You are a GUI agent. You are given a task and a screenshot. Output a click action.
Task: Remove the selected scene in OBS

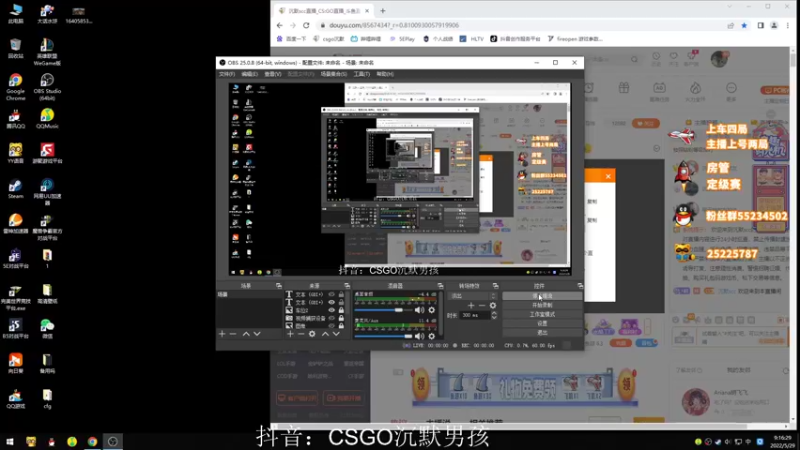pos(233,334)
